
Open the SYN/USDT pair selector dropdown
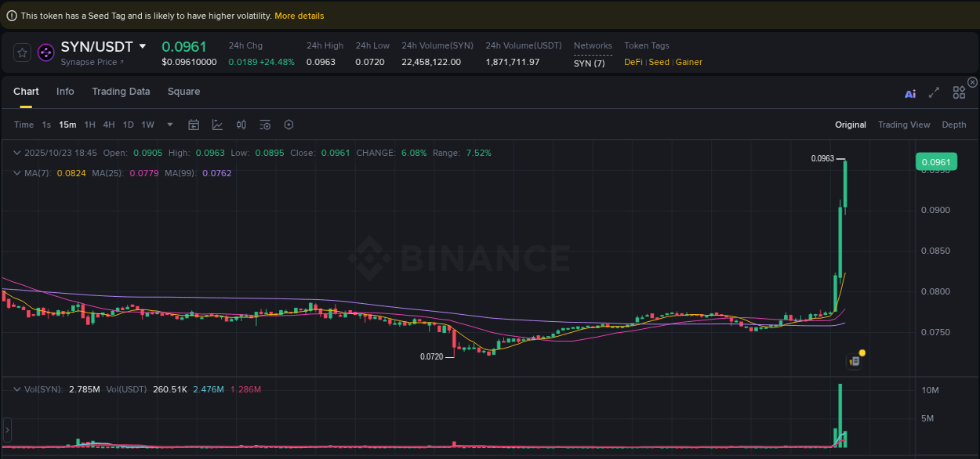[143, 47]
